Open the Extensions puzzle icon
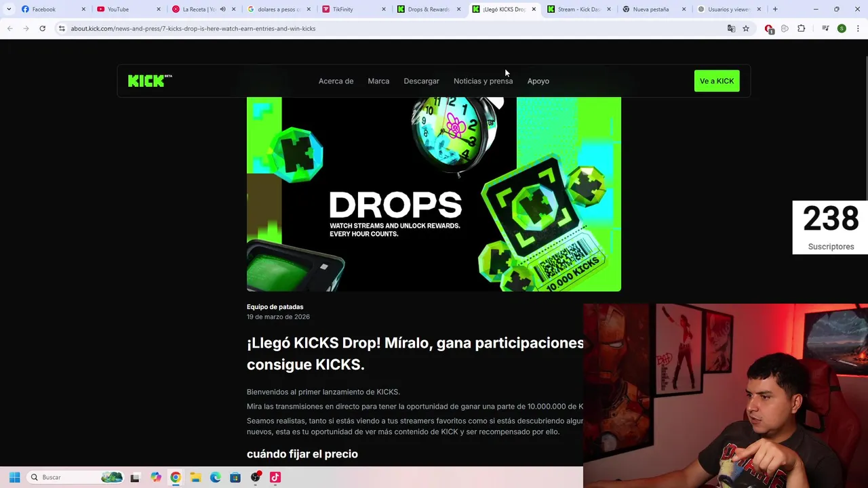Image resolution: width=868 pixels, height=488 pixels. pos(801,28)
